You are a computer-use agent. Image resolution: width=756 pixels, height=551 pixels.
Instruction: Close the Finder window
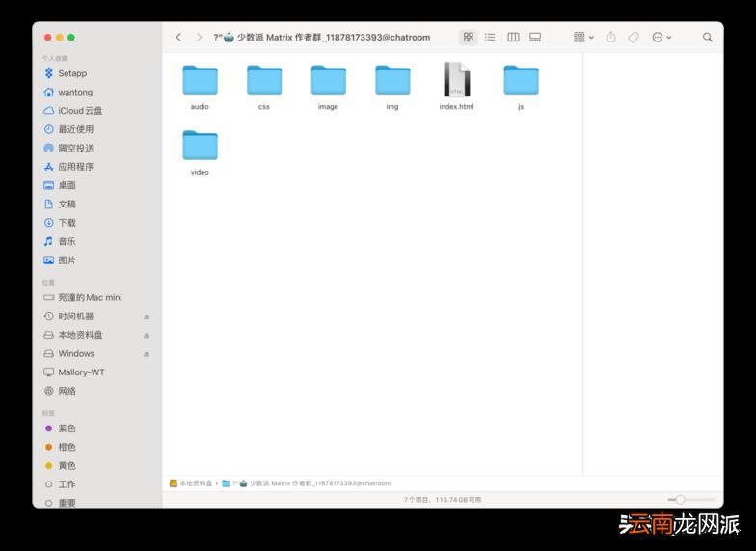coord(48,38)
